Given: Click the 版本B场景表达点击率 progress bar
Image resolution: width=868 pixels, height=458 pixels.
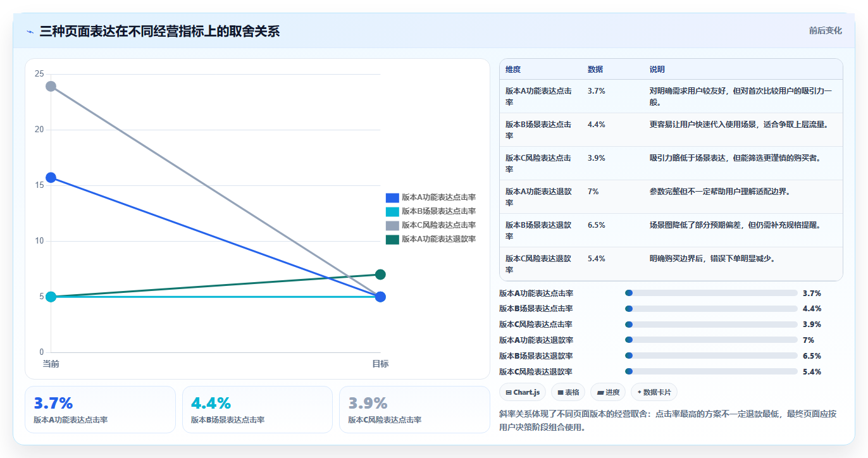Looking at the screenshot, I should coord(711,309).
